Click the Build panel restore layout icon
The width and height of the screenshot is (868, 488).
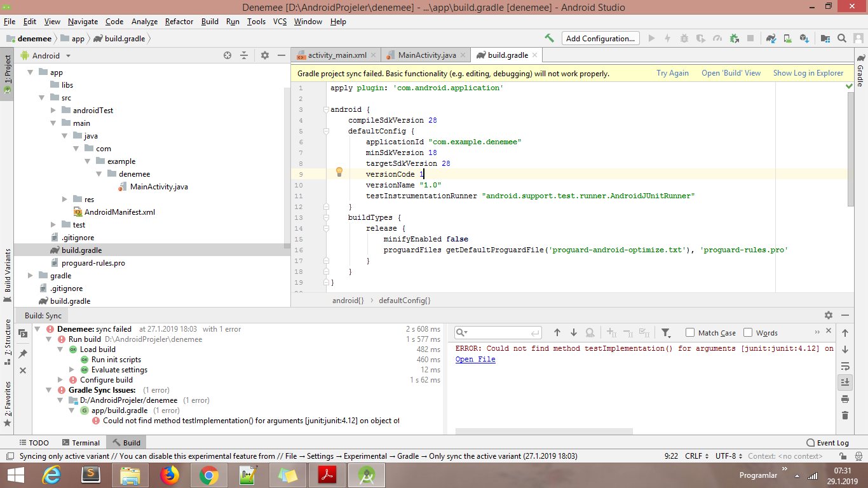tap(23, 334)
